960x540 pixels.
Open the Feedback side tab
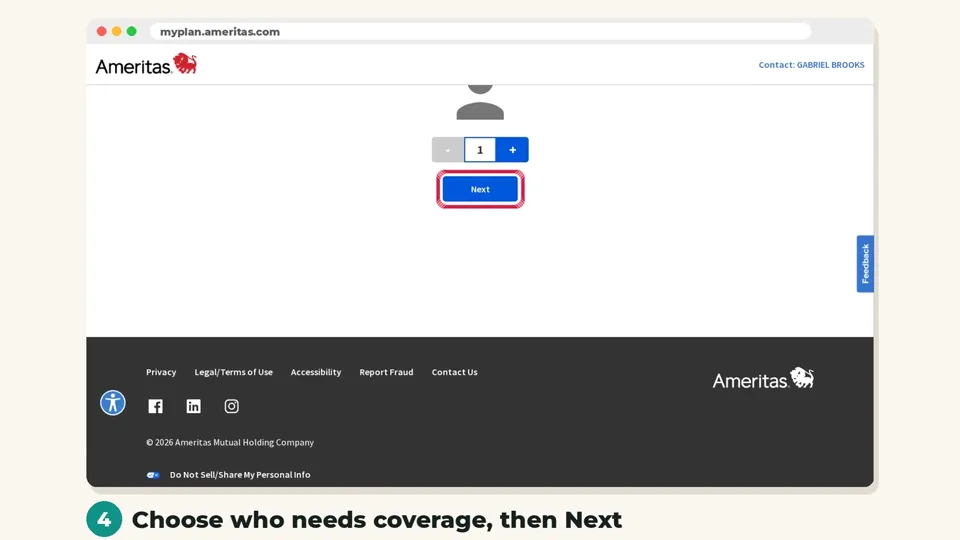(x=865, y=264)
